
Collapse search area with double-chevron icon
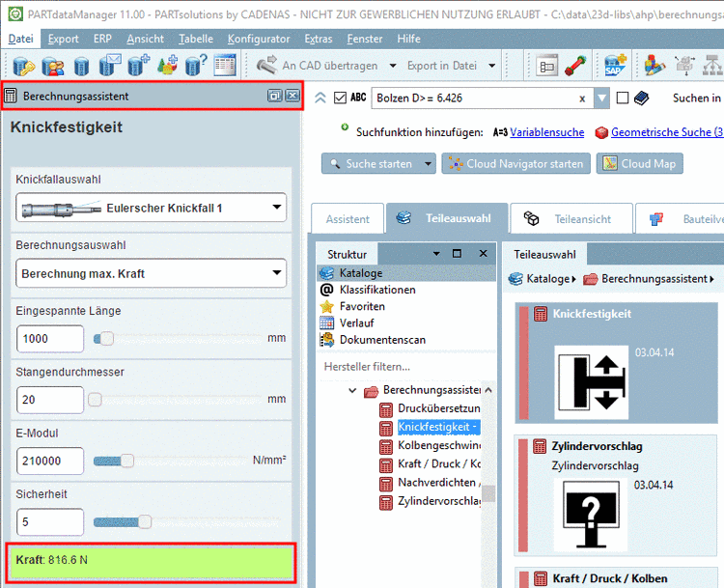click(x=320, y=98)
